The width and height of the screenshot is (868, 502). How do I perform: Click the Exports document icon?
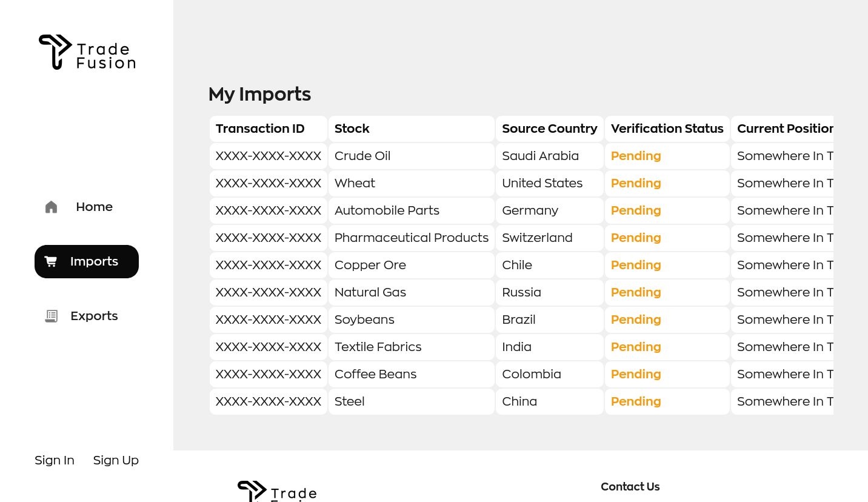click(52, 316)
